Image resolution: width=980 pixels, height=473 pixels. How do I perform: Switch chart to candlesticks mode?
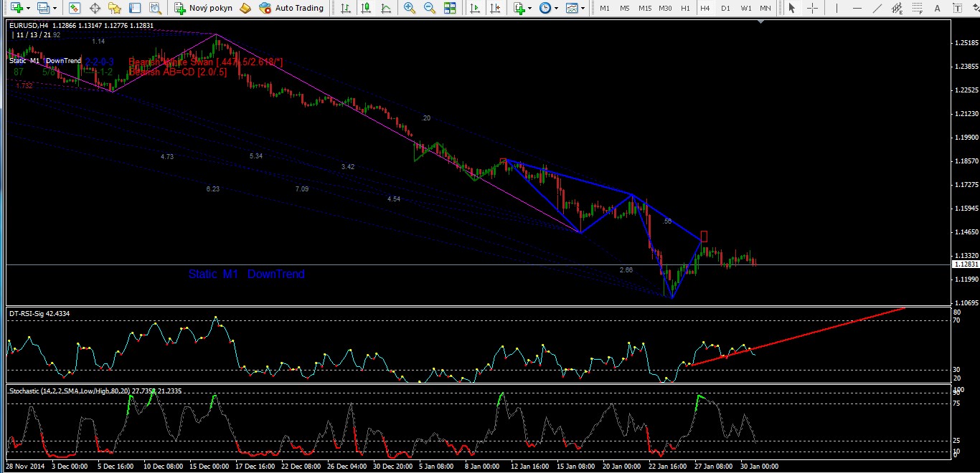point(366,8)
